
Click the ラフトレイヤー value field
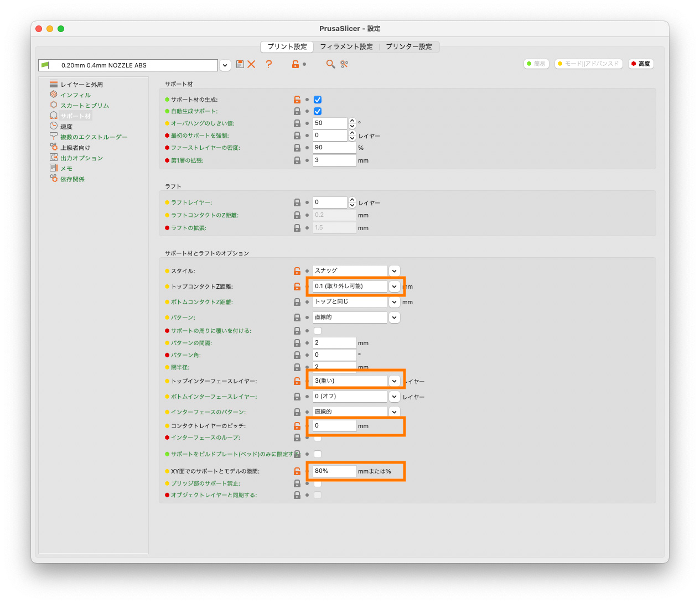330,202
